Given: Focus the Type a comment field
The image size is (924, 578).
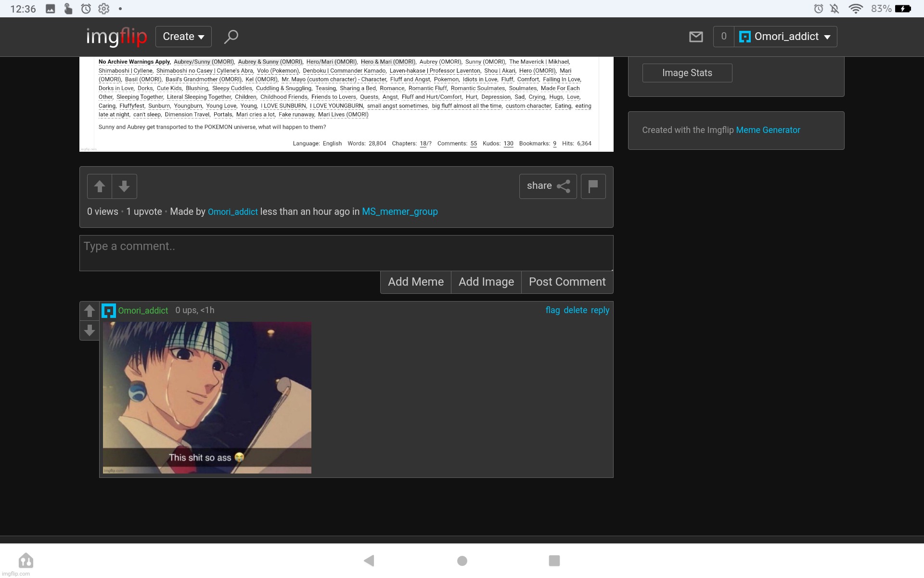Looking at the screenshot, I should (346, 253).
